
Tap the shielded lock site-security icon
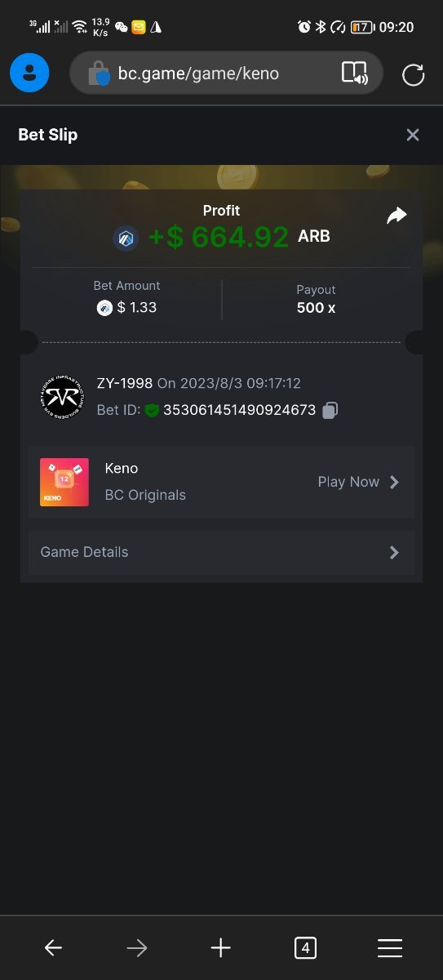[x=99, y=74]
